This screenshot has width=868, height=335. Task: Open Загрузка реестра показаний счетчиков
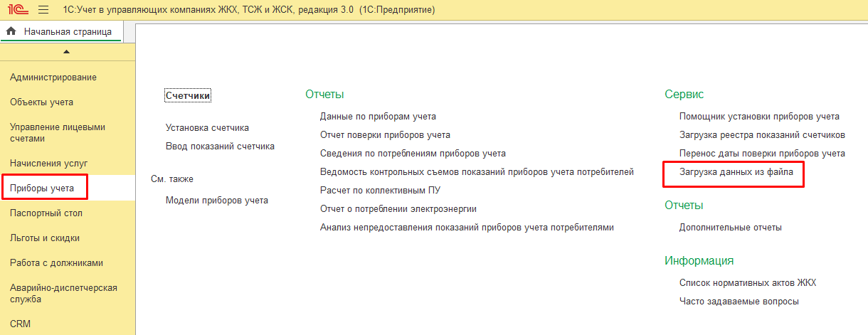(x=762, y=135)
